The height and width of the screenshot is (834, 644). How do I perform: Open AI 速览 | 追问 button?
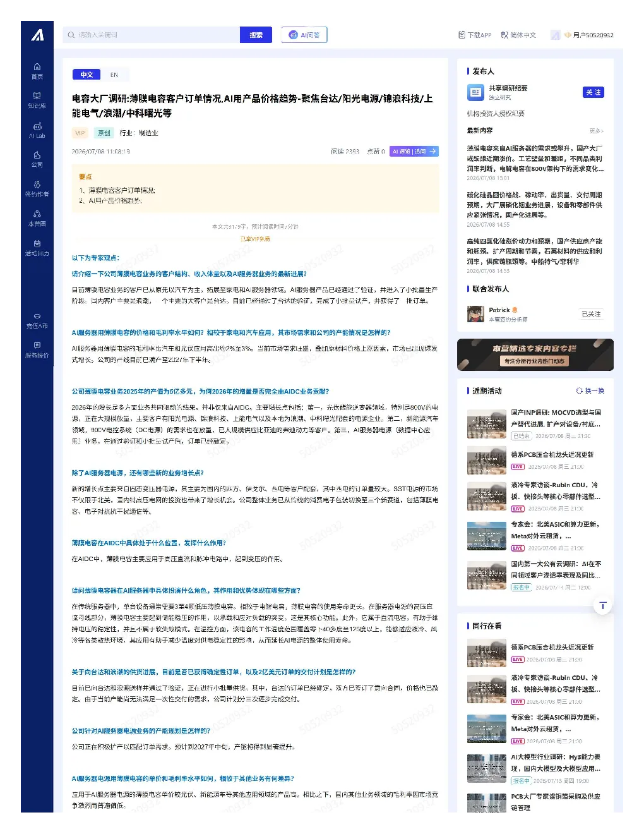click(414, 151)
